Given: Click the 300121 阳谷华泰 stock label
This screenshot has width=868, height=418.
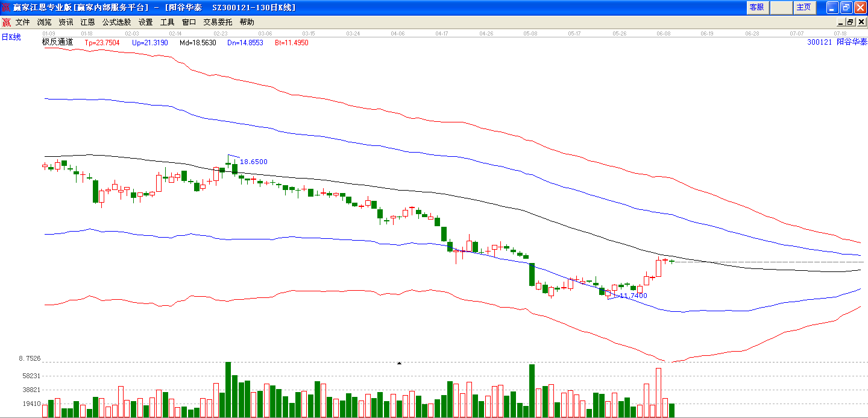Looking at the screenshot, I should coord(837,42).
